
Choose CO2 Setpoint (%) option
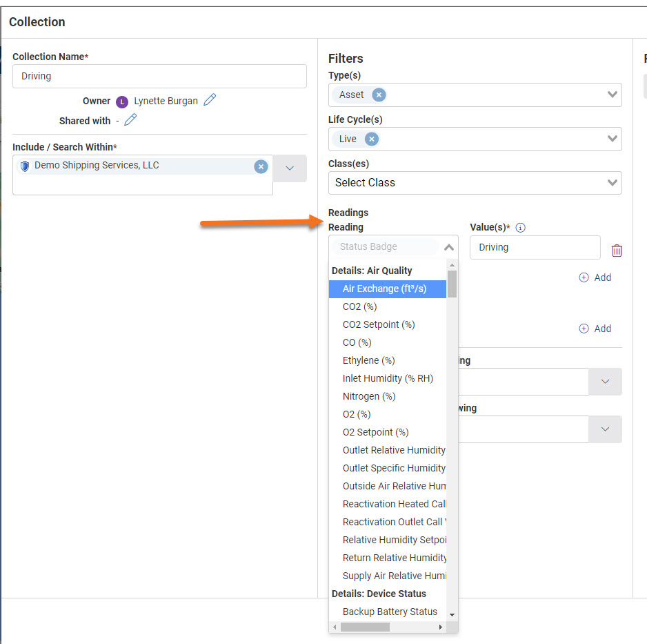(x=388, y=324)
